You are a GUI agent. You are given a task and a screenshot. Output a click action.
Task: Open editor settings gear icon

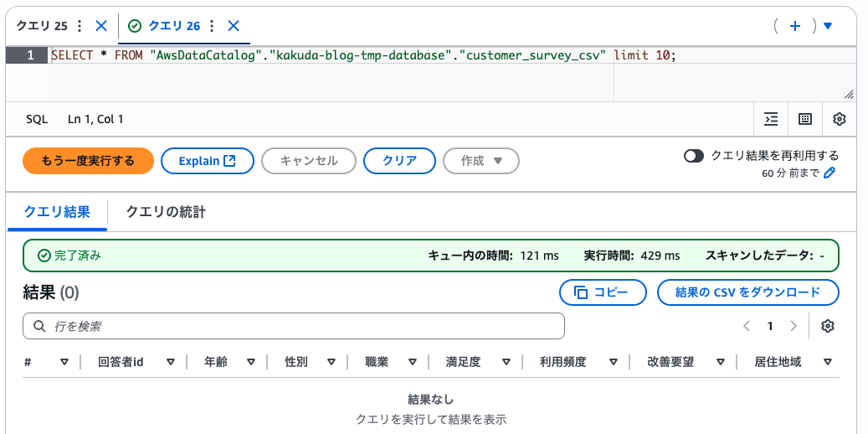[x=840, y=119]
